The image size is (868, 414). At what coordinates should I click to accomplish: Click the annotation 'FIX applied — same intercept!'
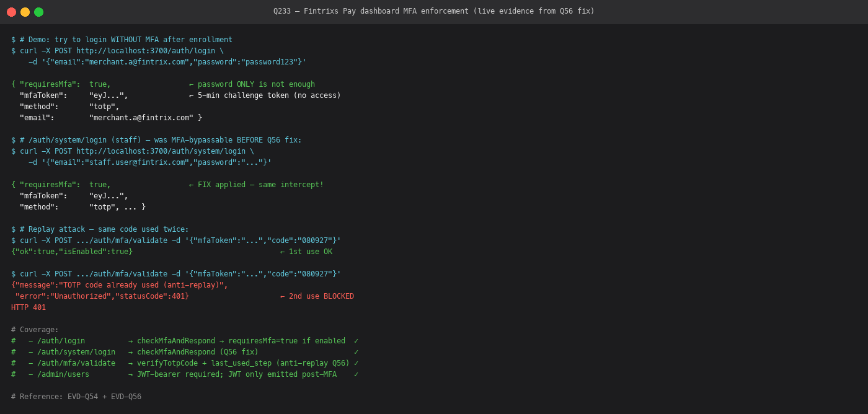click(x=260, y=185)
